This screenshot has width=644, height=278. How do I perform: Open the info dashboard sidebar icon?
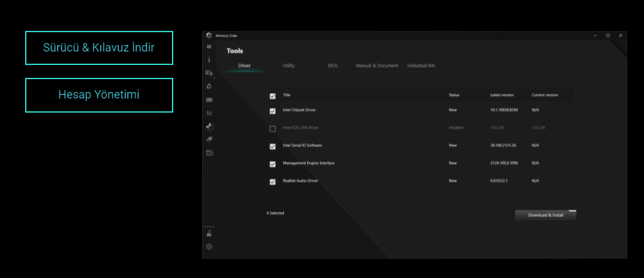point(209,60)
